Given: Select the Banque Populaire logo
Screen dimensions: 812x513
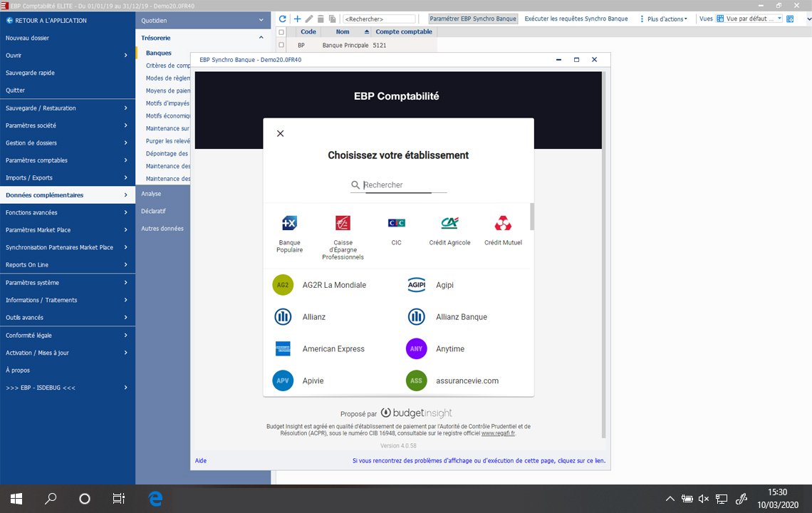Looking at the screenshot, I should pos(289,224).
